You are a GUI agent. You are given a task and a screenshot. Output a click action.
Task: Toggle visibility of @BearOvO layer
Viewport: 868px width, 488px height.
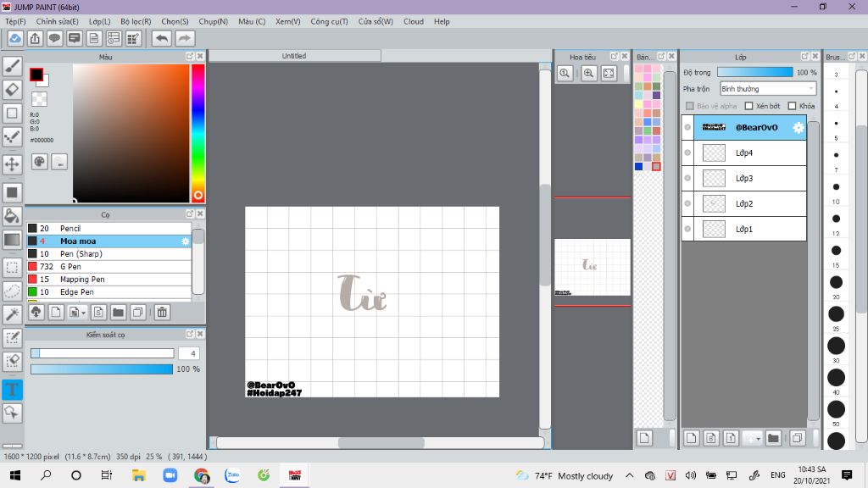687,127
